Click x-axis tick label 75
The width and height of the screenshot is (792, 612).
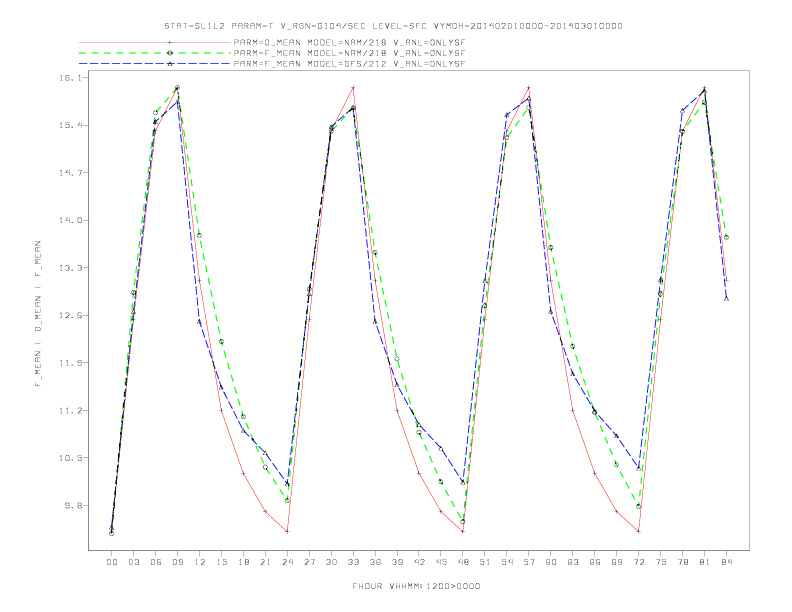click(x=661, y=562)
